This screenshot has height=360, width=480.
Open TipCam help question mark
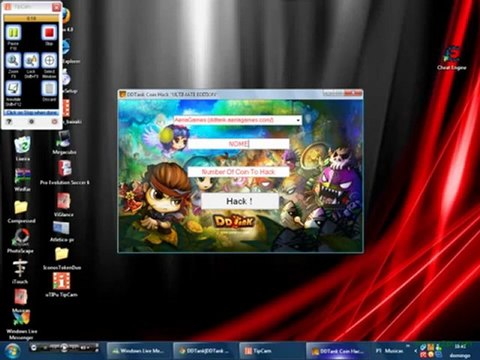point(9,122)
